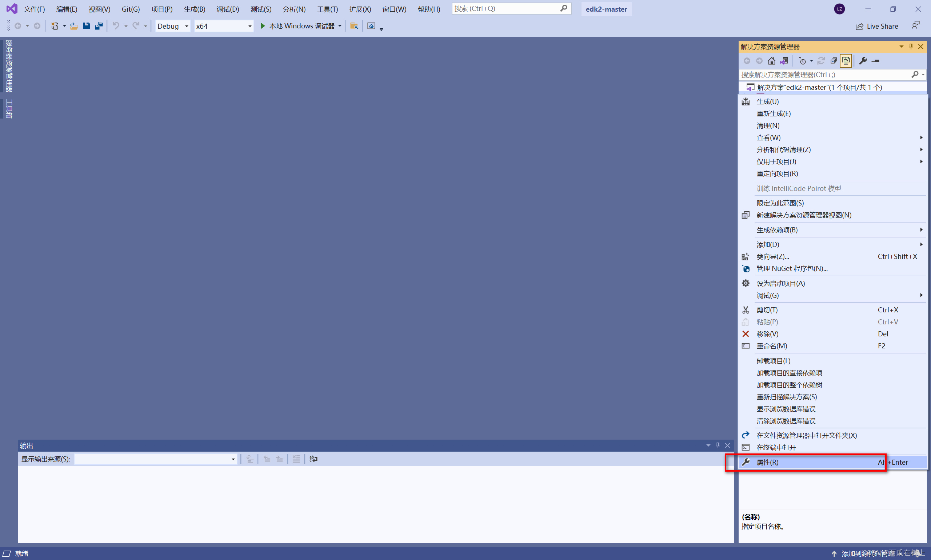Select 属性(R) in context menu
This screenshot has height=560, width=931.
(832, 462)
